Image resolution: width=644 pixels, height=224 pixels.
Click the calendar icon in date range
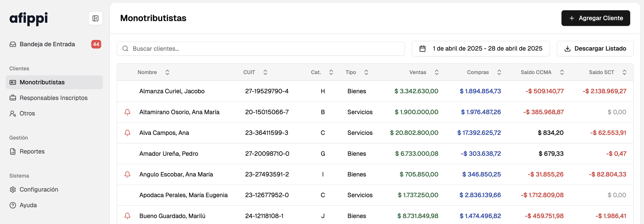click(422, 48)
